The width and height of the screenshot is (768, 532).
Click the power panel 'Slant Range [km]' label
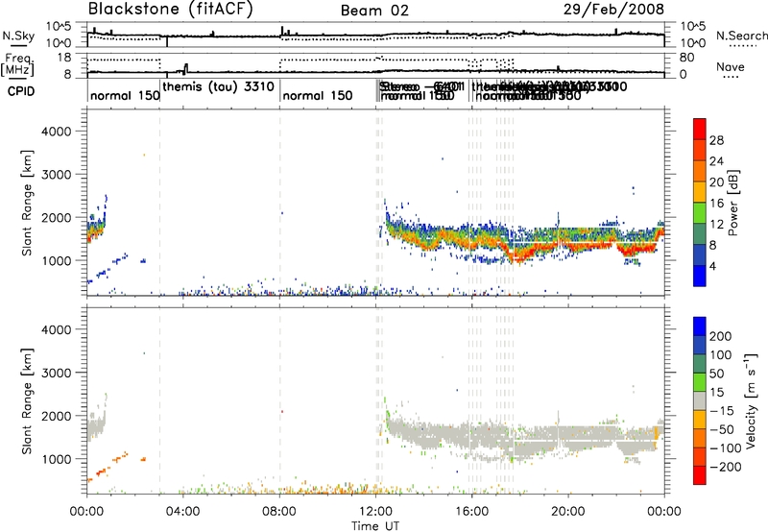[27, 203]
